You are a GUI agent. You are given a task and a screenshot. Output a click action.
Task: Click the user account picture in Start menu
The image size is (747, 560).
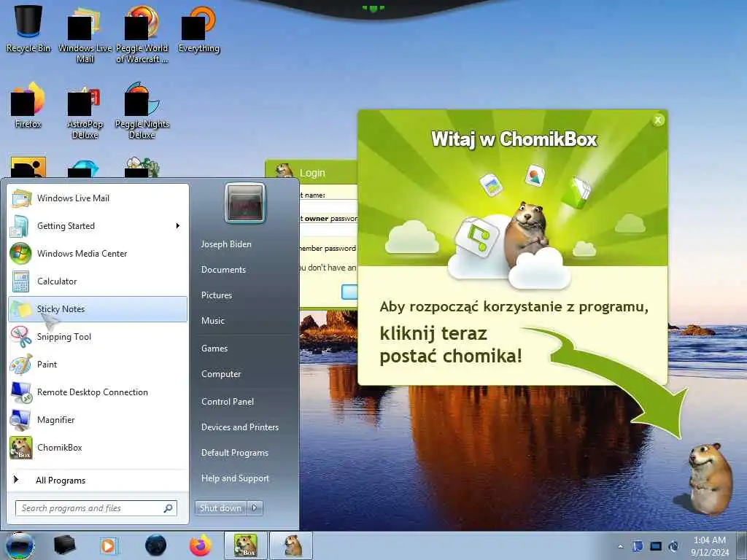pyautogui.click(x=245, y=203)
